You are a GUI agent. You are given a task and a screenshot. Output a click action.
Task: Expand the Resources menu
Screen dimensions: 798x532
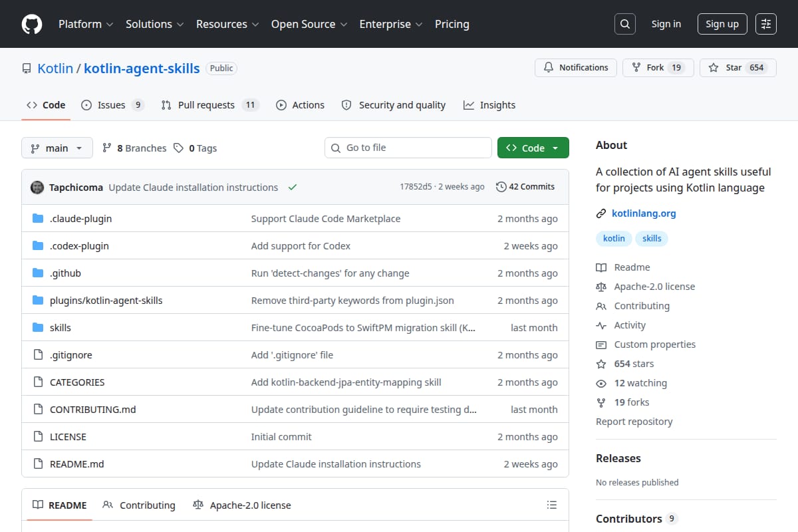pyautogui.click(x=227, y=24)
